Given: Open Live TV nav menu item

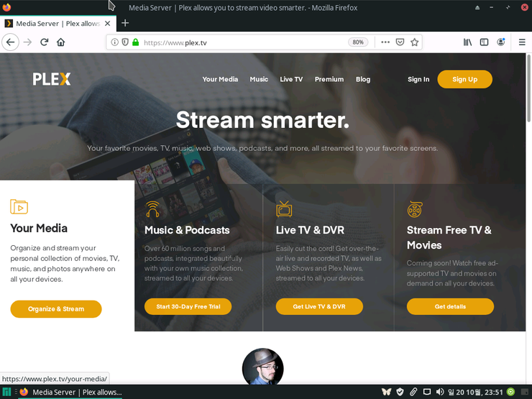Looking at the screenshot, I should pos(291,79).
